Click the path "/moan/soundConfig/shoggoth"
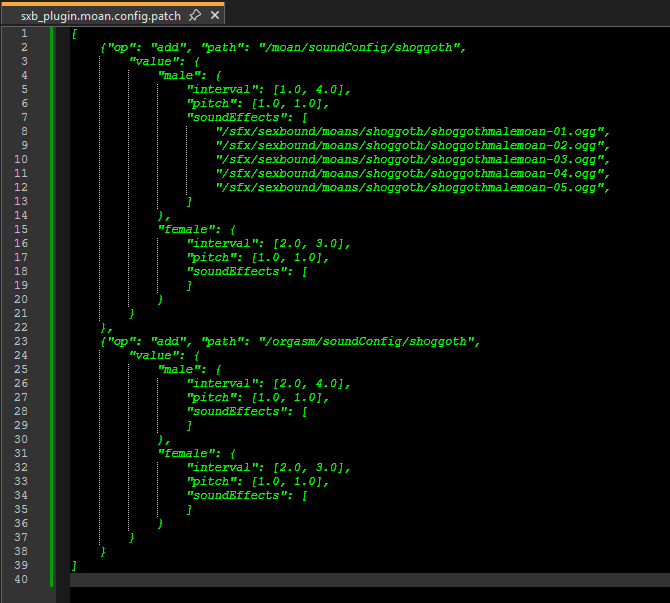 [x=359, y=47]
